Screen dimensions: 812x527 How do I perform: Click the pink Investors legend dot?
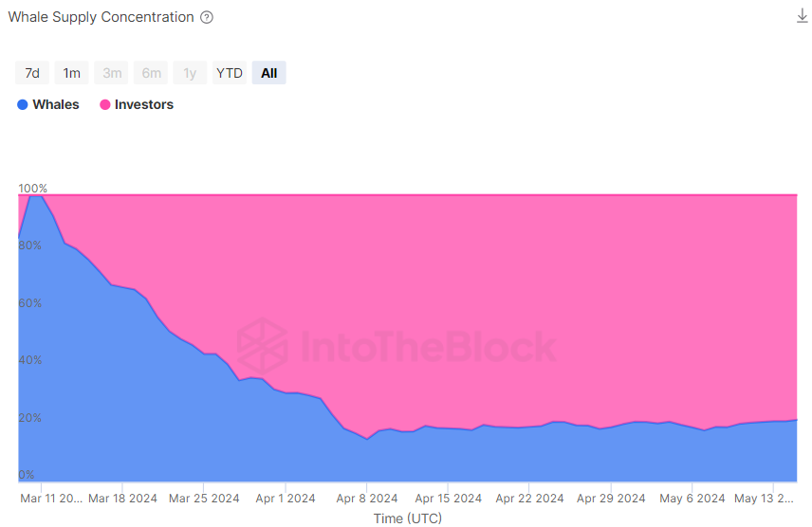click(x=105, y=105)
